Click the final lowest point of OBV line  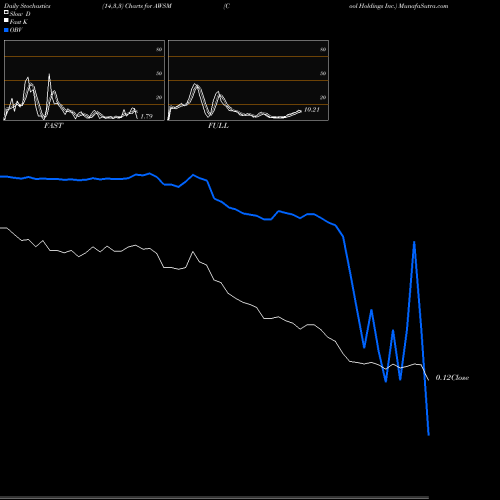429,434
